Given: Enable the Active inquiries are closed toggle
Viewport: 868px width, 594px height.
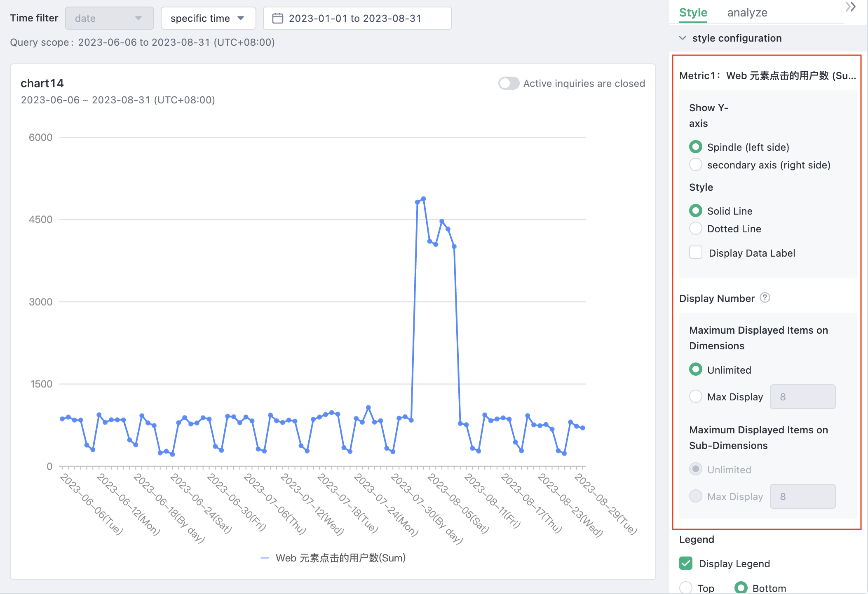Looking at the screenshot, I should click(x=508, y=83).
